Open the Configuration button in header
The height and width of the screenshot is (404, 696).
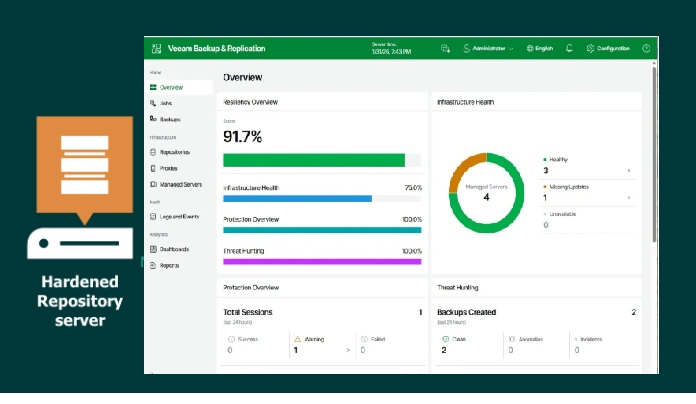pyautogui.click(x=608, y=48)
